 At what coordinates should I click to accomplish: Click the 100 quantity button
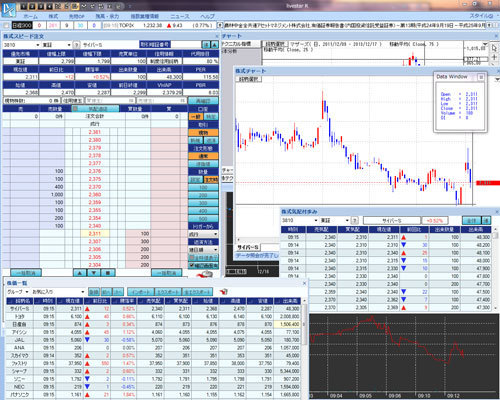pyautogui.click(x=203, y=188)
